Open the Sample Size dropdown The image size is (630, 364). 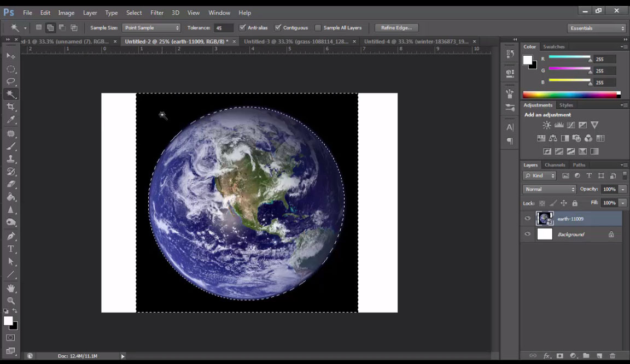pyautogui.click(x=151, y=27)
